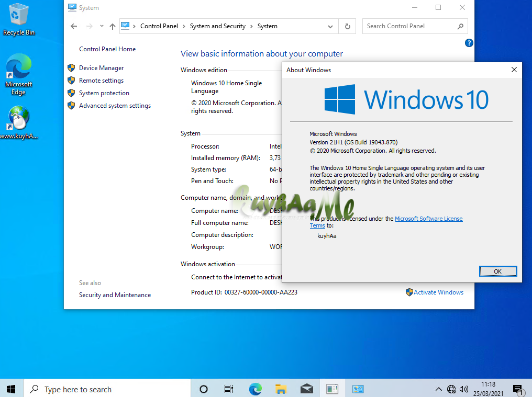This screenshot has width=532, height=397.
Task: Click Windows 10 Home Single Language text
Action: tap(226, 87)
